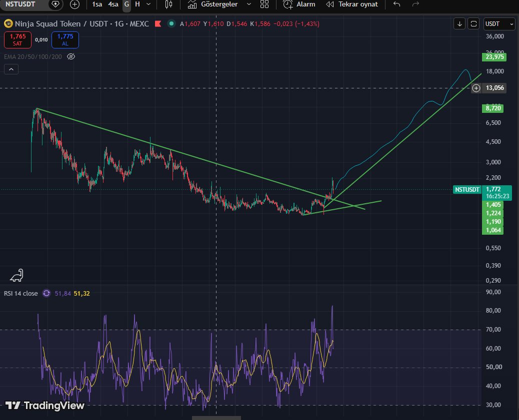
Task: Click the purple refresh icon next to RSI
Action: (46, 293)
